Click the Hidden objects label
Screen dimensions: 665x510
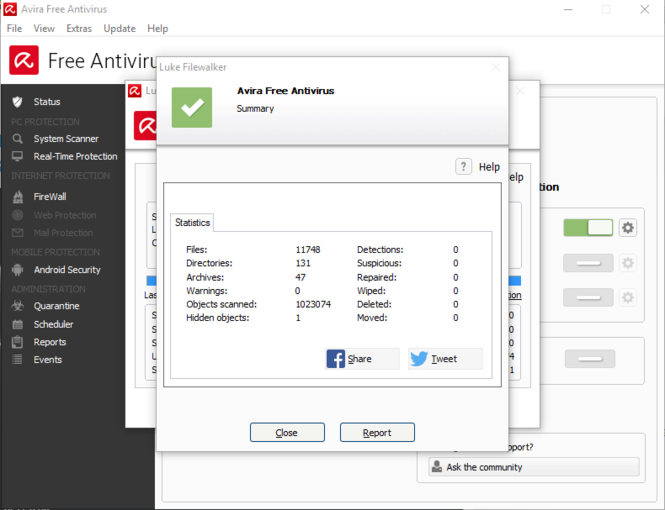click(x=218, y=318)
